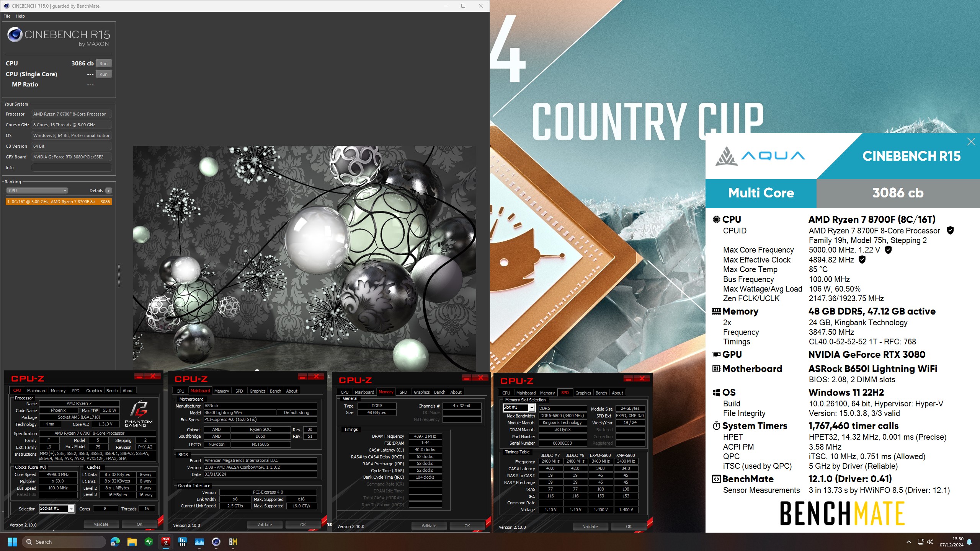
Task: Close the CPU-Z Mainboard window
Action: point(316,377)
